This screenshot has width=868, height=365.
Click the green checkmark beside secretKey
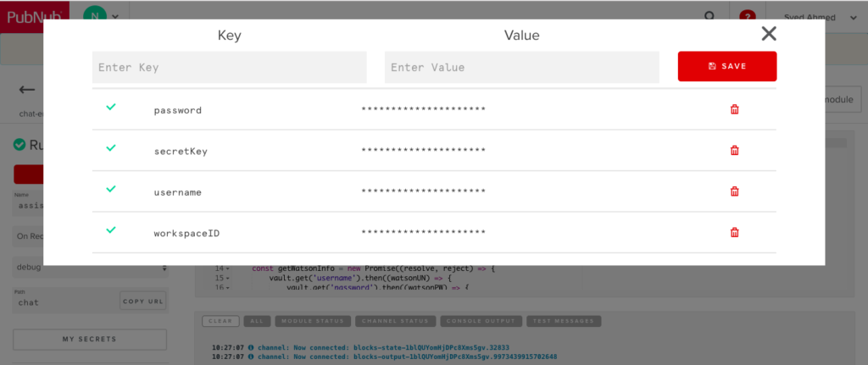coord(110,148)
